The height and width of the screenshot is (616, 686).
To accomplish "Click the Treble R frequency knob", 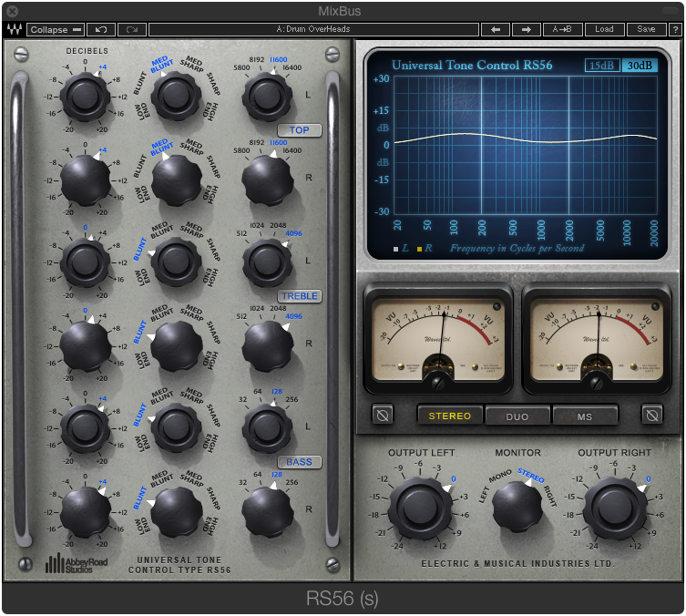I will coord(267,345).
